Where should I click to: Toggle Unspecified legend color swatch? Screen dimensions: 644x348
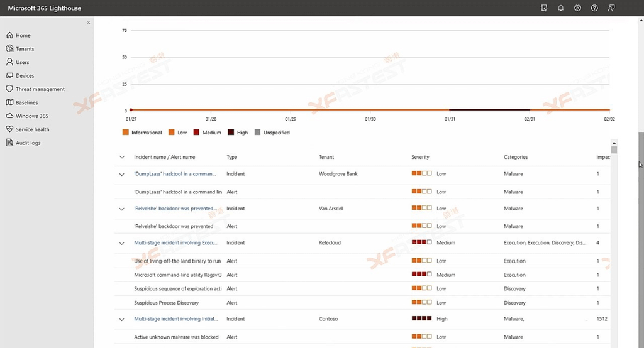(x=257, y=132)
